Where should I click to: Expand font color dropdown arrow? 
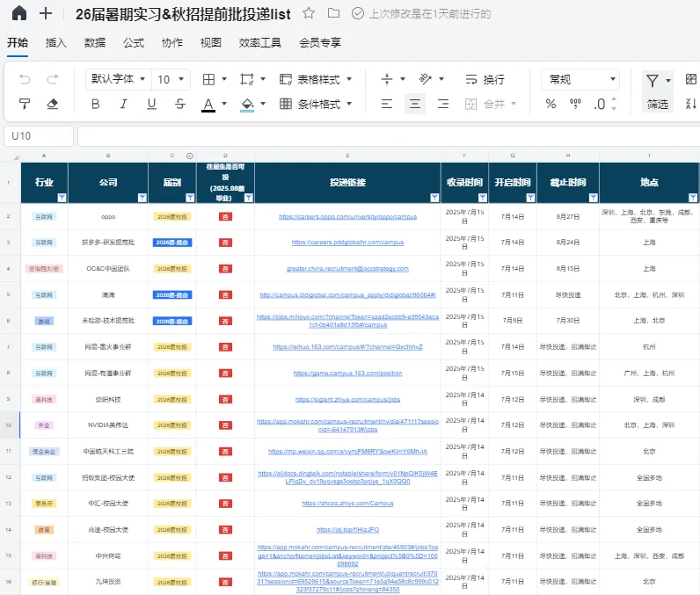coord(224,104)
